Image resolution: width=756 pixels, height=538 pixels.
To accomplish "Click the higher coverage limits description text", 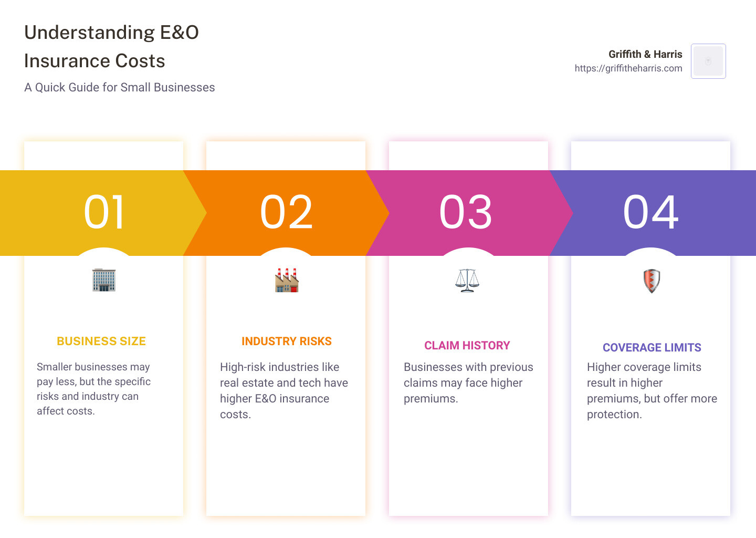I will click(652, 390).
